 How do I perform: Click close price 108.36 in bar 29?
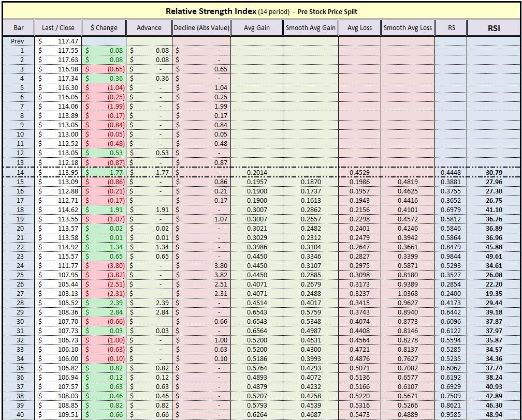[58, 312]
